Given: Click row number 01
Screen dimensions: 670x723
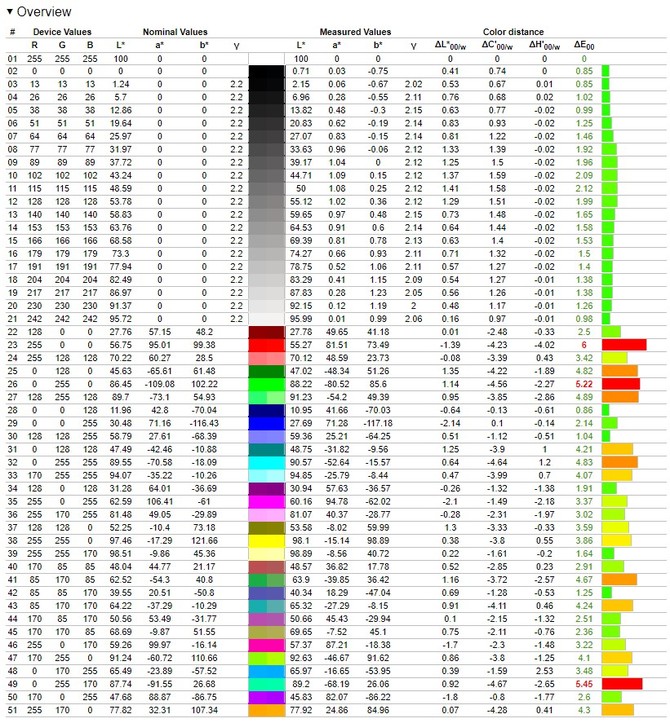Looking at the screenshot, I should click(12, 59).
